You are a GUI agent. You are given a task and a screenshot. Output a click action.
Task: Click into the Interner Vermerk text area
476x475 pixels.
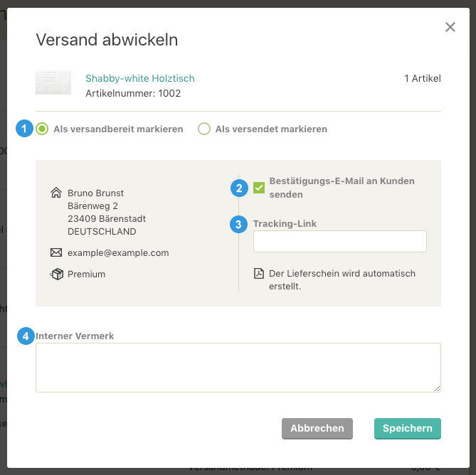point(238,368)
